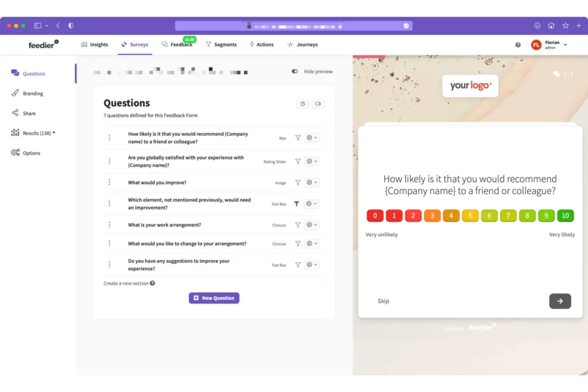588x392 pixels.
Task: Open the help icon in top bar
Action: 518,45
